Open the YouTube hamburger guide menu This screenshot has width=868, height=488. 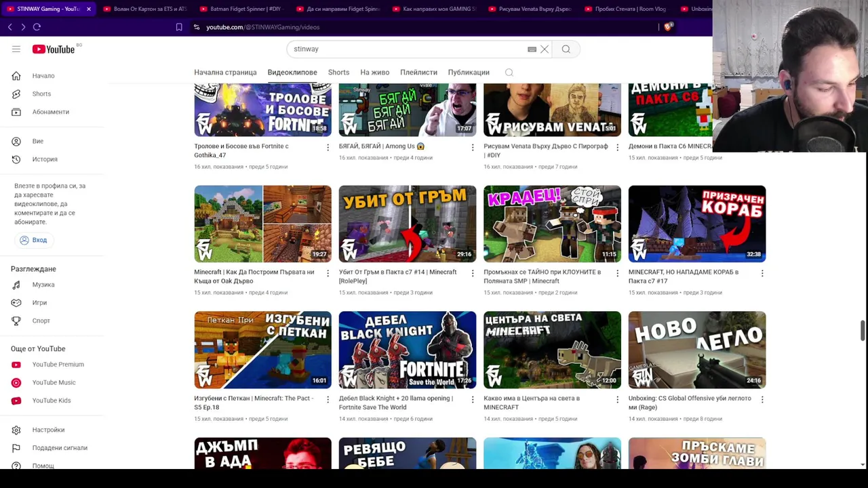coord(16,49)
